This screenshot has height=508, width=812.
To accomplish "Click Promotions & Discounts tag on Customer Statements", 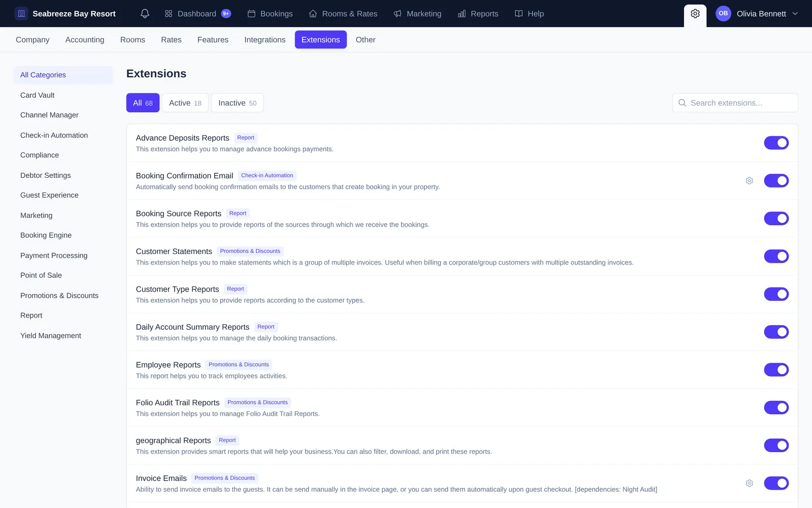I will tap(250, 251).
